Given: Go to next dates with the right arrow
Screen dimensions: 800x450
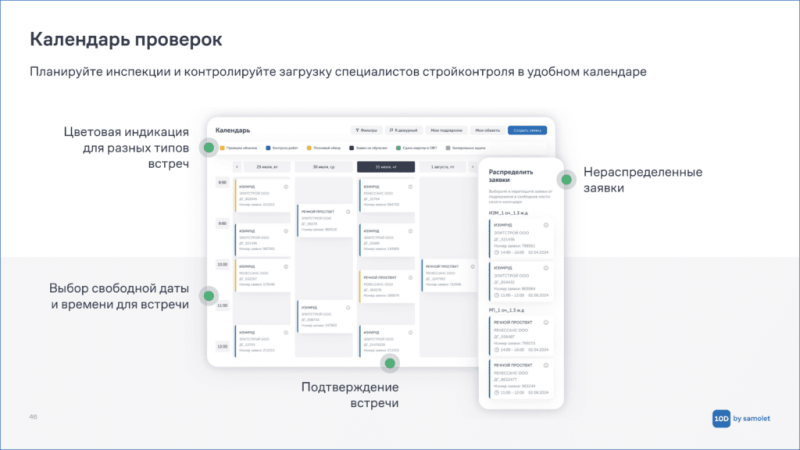Looking at the screenshot, I should click(x=472, y=167).
